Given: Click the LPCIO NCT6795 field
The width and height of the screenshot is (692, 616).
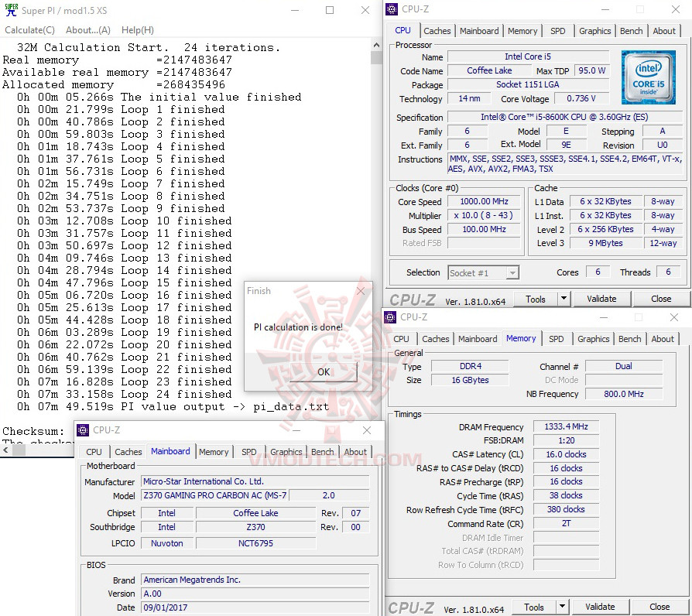Looking at the screenshot, I should click(x=255, y=543).
